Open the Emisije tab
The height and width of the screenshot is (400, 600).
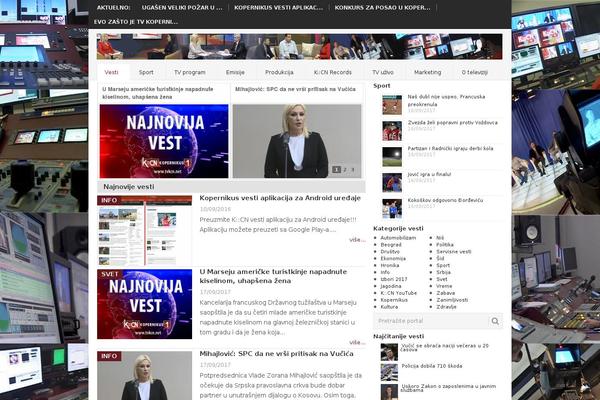(x=235, y=72)
